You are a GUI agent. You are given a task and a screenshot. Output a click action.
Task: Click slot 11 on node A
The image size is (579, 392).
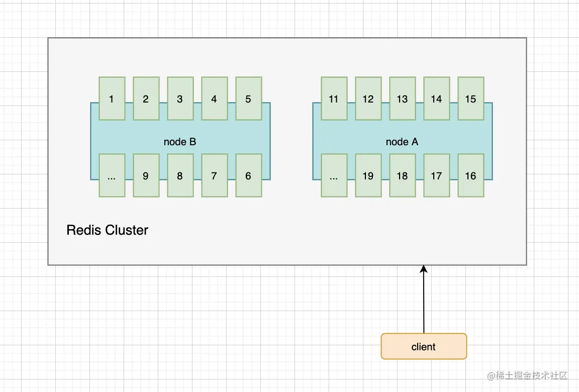coord(334,99)
